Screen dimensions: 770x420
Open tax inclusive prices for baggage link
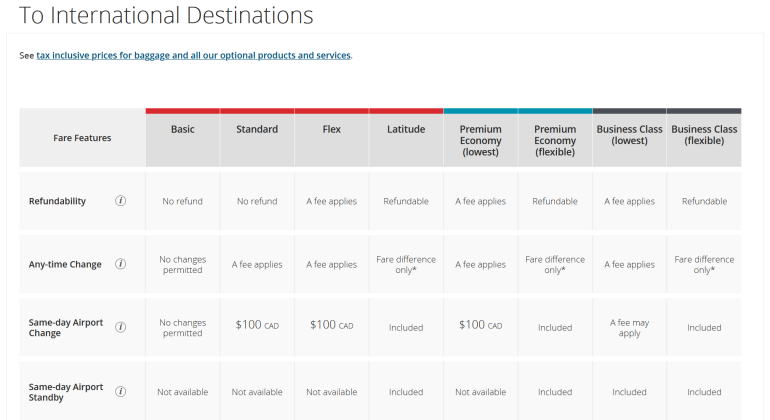[x=193, y=56]
